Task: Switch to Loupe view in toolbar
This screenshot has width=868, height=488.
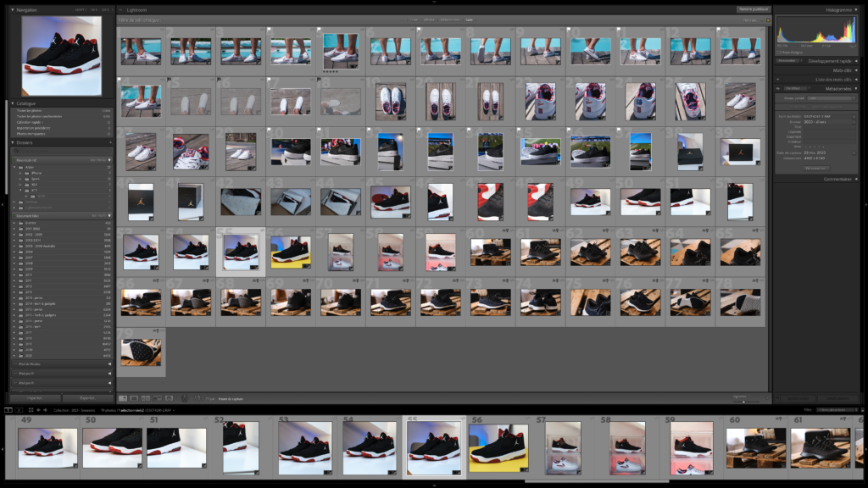Action: tap(134, 398)
